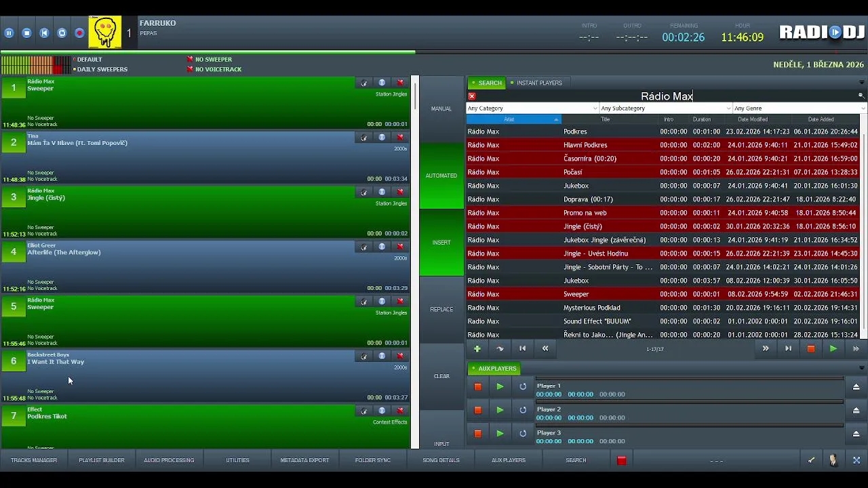Toggle loop on aux Player 3

pyautogui.click(x=523, y=434)
